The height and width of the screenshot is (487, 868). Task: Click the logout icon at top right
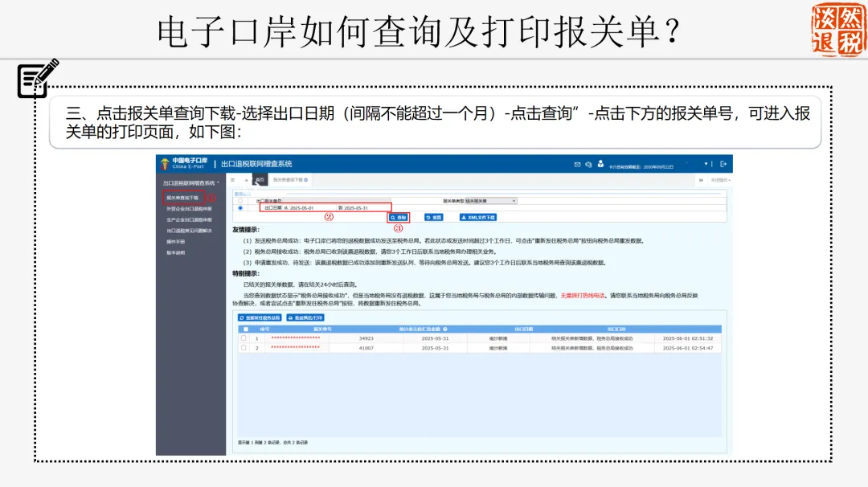(x=723, y=164)
